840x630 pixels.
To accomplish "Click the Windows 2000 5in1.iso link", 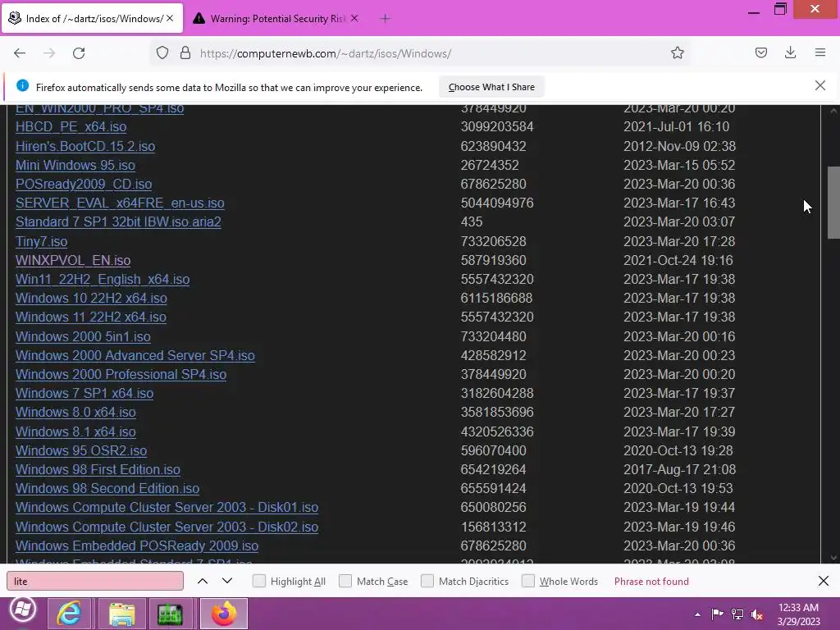I will coord(83,336).
